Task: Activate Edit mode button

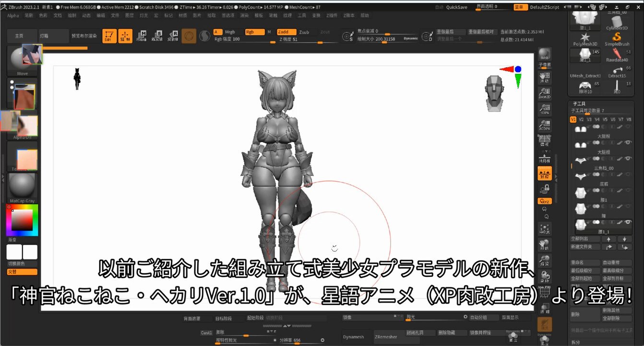Action: pos(110,37)
